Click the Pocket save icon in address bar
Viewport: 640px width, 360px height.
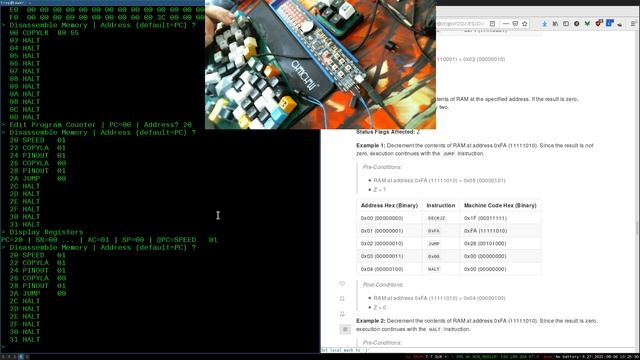click(x=516, y=24)
